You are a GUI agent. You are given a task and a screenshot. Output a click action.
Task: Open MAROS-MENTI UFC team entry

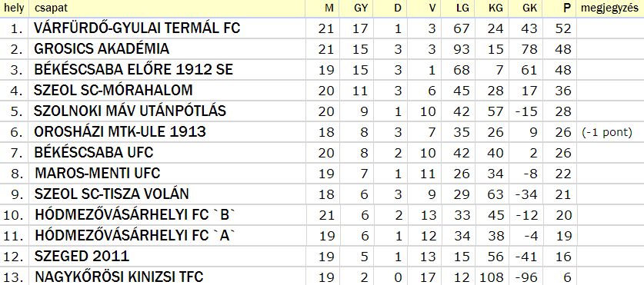98,173
